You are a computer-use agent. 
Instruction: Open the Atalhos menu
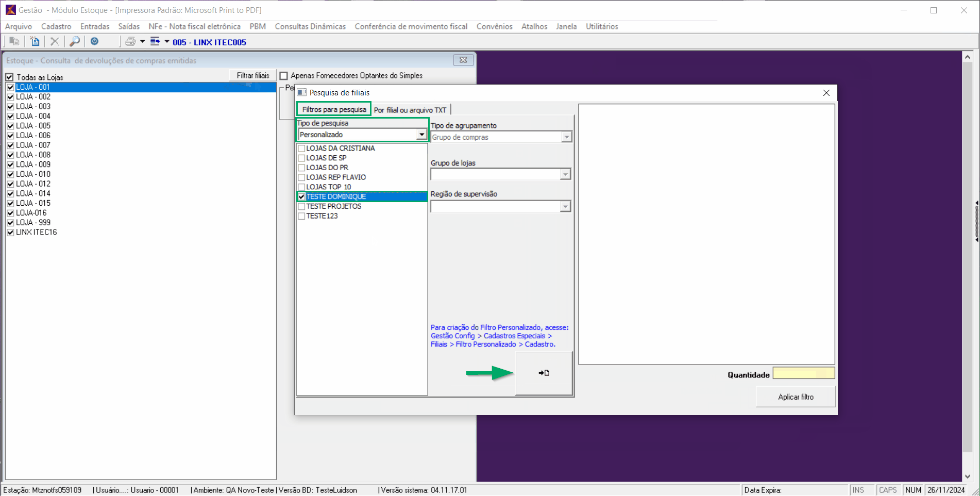point(534,26)
